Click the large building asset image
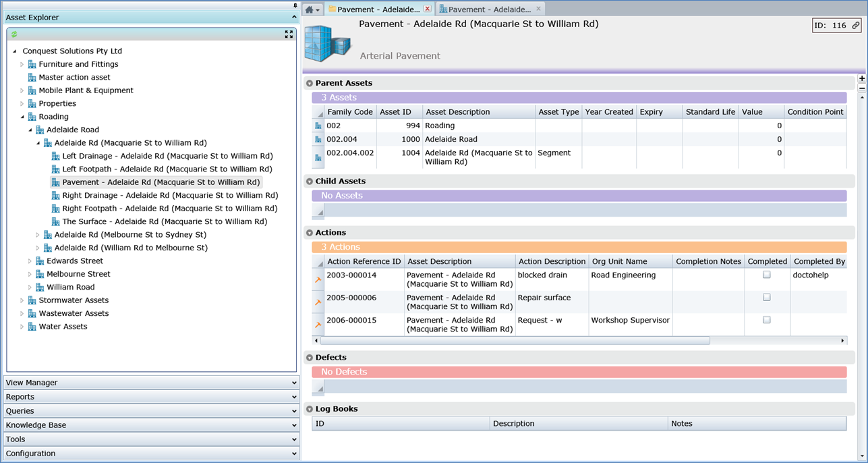This screenshot has height=463, width=868. (328, 44)
